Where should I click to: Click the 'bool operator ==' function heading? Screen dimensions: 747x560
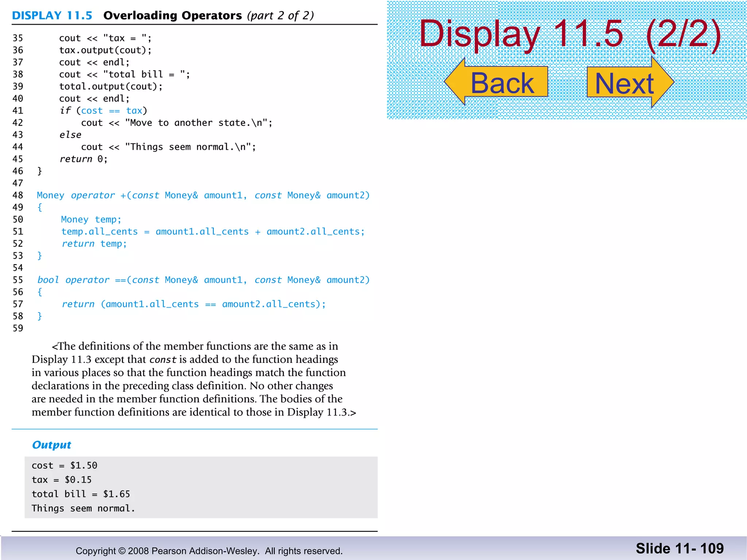pos(203,280)
